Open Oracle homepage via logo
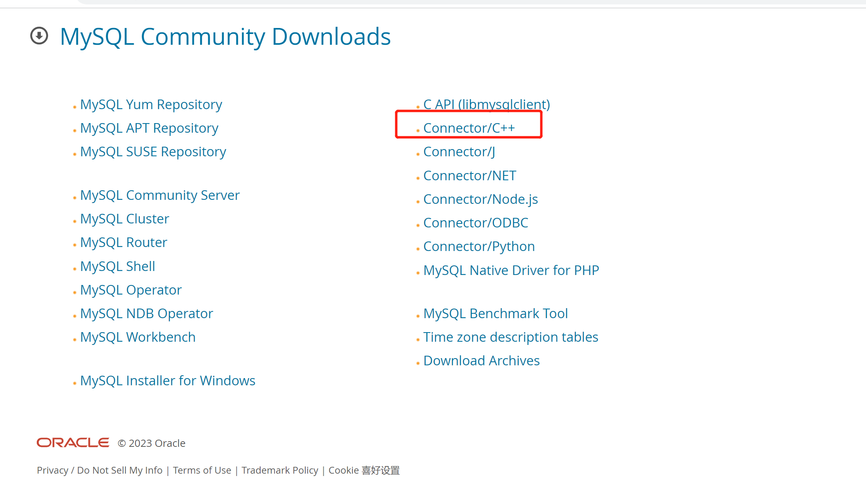 [73, 443]
